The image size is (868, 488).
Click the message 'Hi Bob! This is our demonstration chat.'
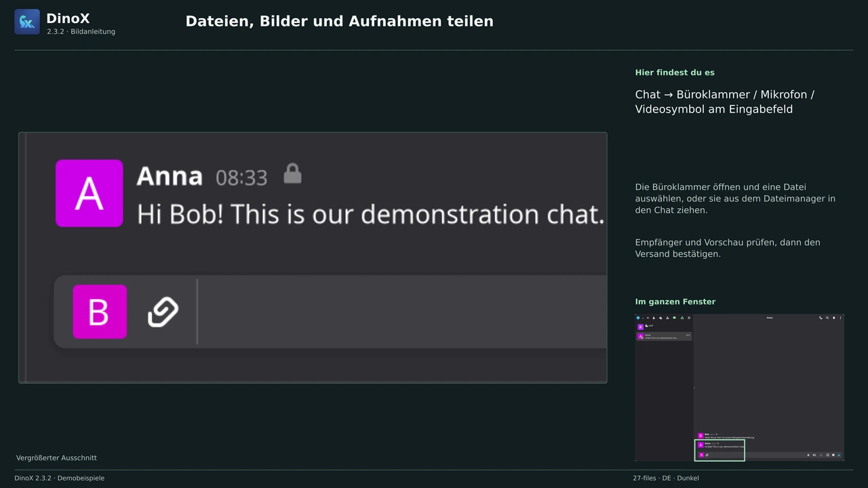370,214
